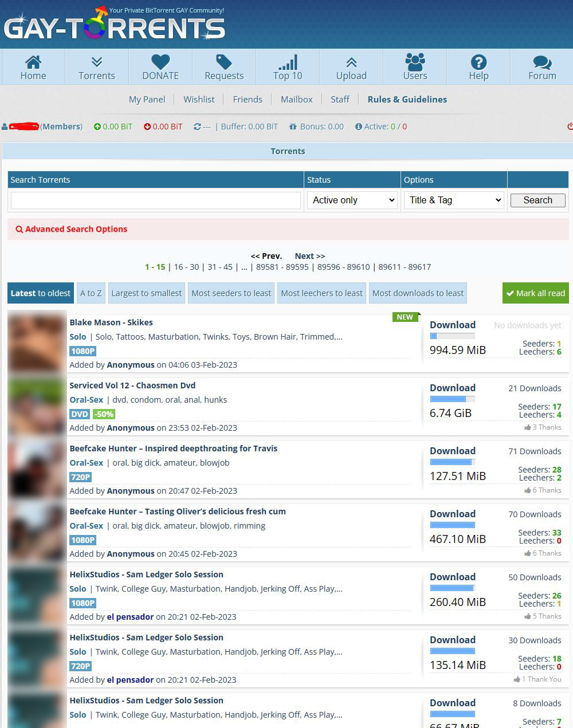Open the Friends menu item
Viewport: 573px width, 728px height.
coord(248,99)
